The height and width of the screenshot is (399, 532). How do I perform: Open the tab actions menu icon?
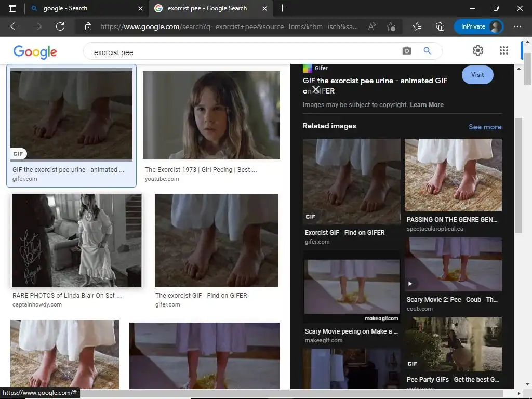click(12, 8)
